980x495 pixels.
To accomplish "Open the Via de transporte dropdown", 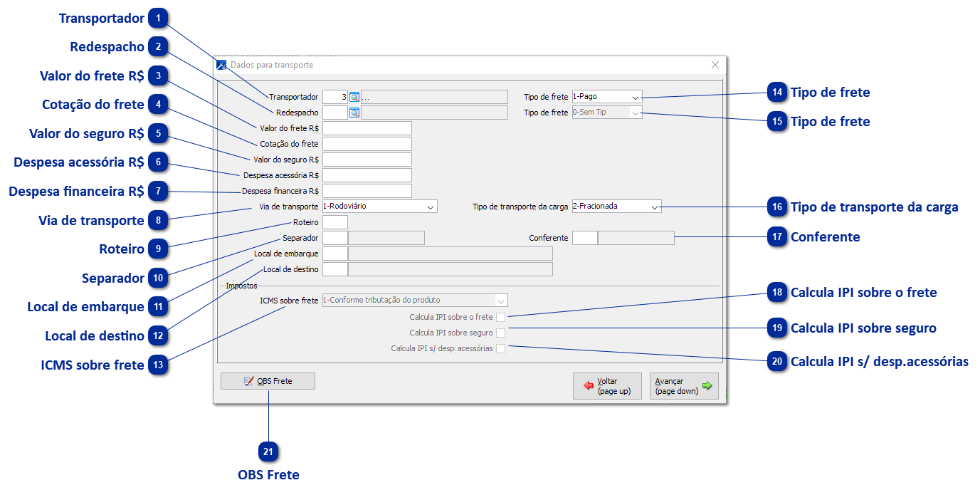I will pyautogui.click(x=380, y=207).
